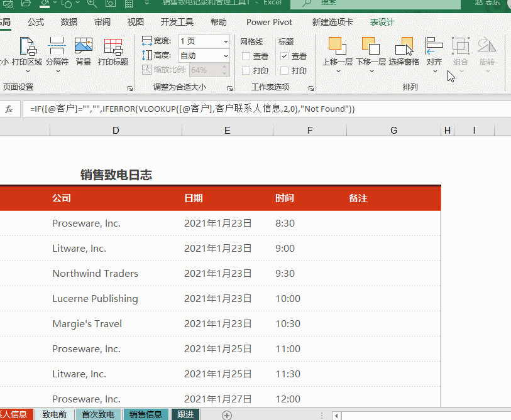Toggle Gridlines Print (网格线 打印) checkbox
The image size is (511, 420).
point(246,71)
